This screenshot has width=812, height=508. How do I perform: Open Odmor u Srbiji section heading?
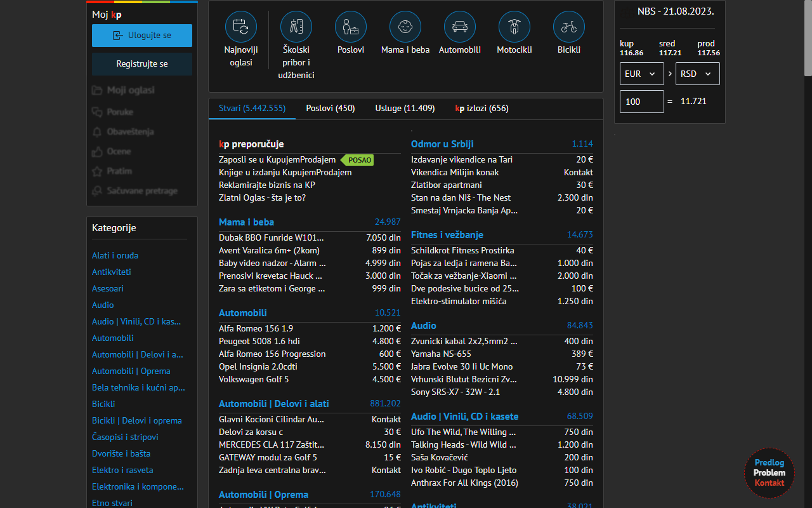pos(442,144)
